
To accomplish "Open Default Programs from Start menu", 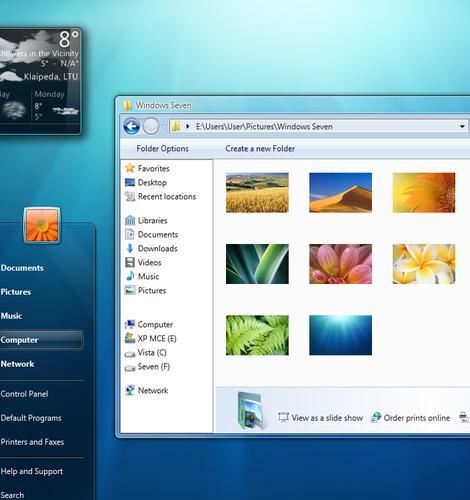I will click(x=31, y=418).
